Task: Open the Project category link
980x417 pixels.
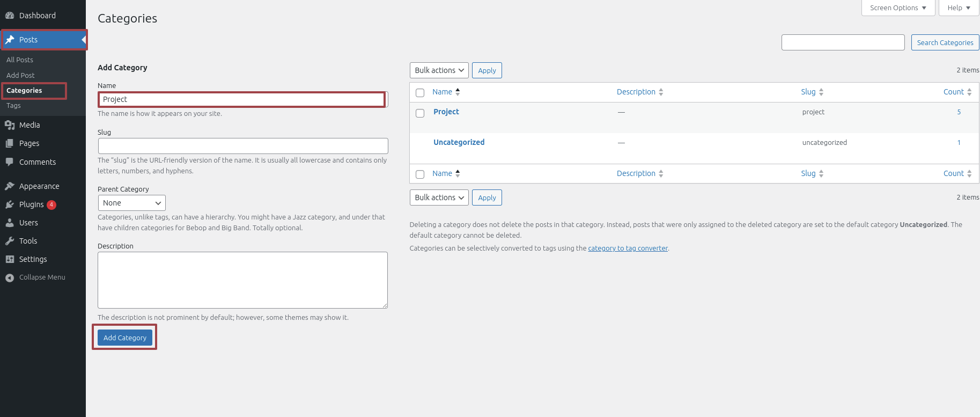Action: (446, 112)
